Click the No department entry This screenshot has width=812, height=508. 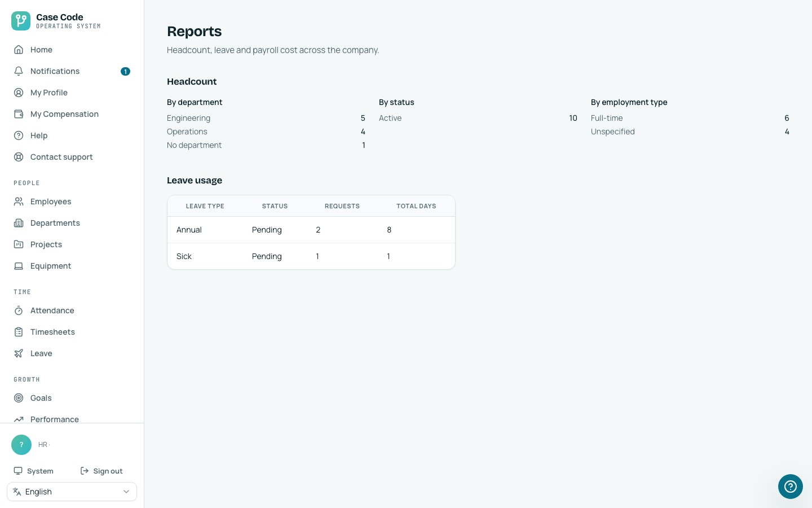coord(266,145)
